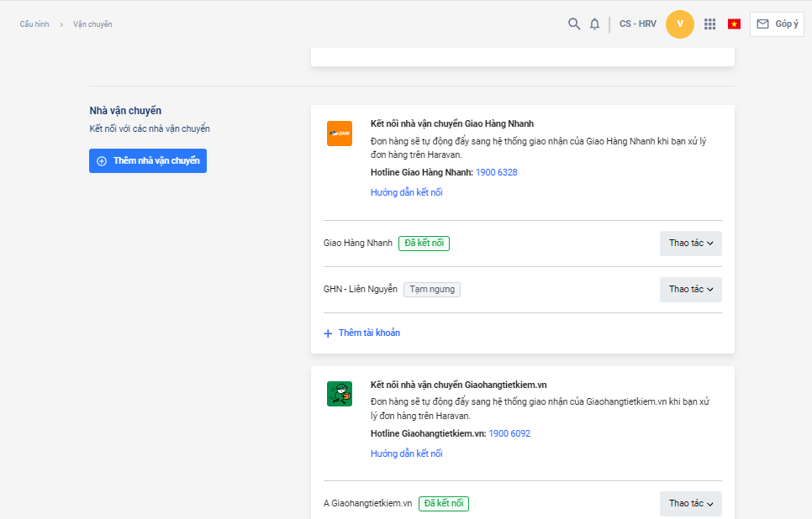This screenshot has height=519, width=812.
Task: Open Thao tác dropdown for A Giaohangtietkiem.vn
Action: pyautogui.click(x=690, y=504)
